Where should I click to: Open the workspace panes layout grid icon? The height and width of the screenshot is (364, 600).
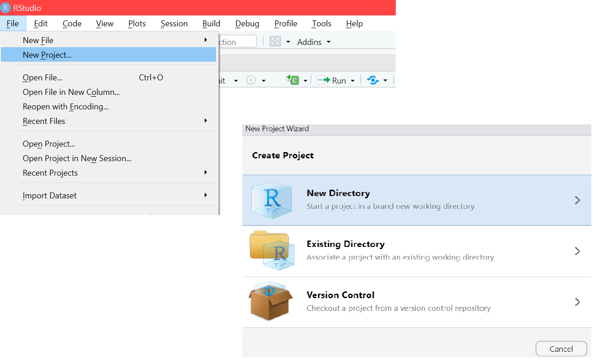pos(275,42)
